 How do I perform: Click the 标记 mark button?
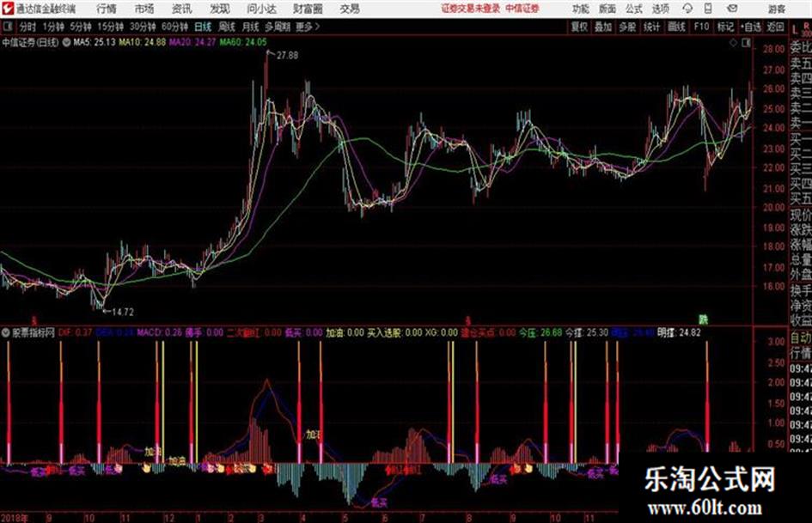coord(725,27)
